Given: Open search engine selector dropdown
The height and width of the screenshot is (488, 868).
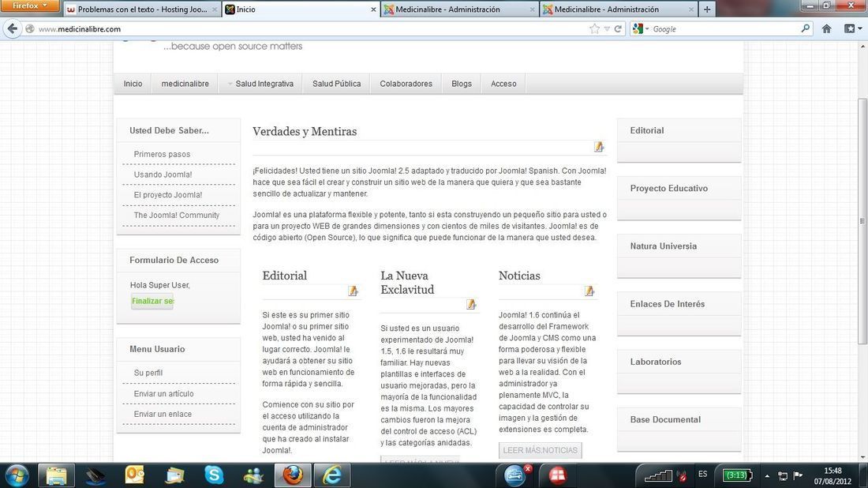Looking at the screenshot, I should pos(640,28).
